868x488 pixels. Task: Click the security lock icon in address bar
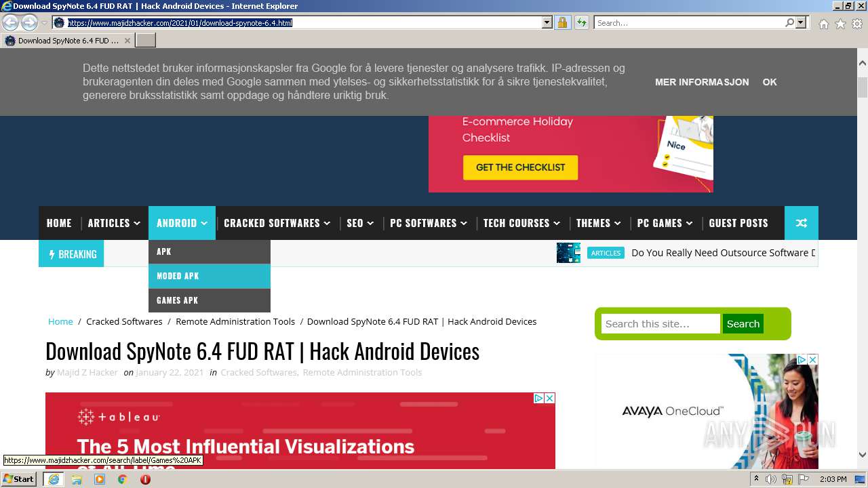pyautogui.click(x=562, y=22)
